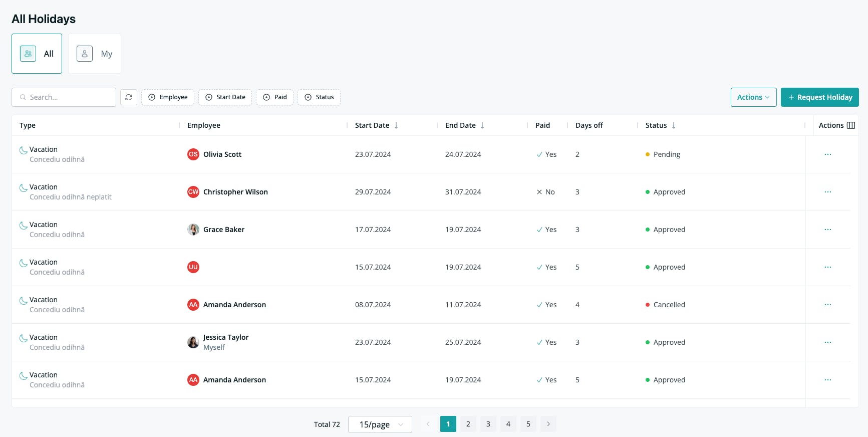Go to page 3 of results
The width and height of the screenshot is (868, 437).
coord(488,424)
